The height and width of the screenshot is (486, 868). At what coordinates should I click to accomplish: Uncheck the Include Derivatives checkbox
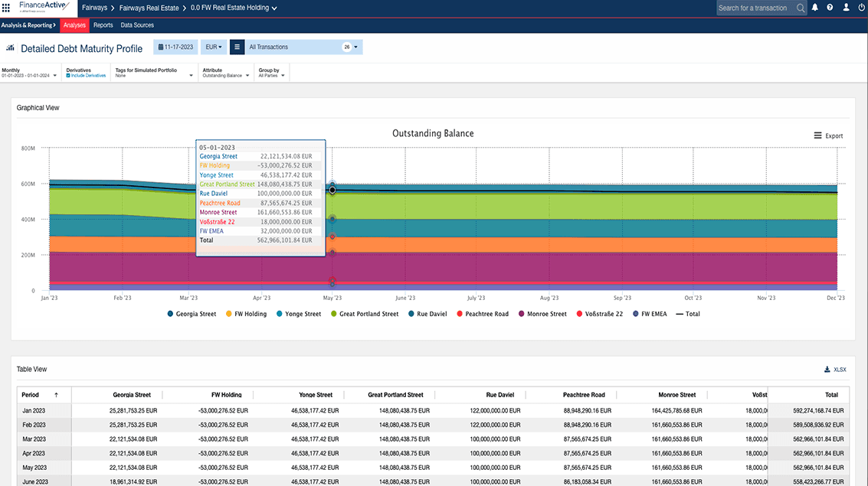pos(69,76)
